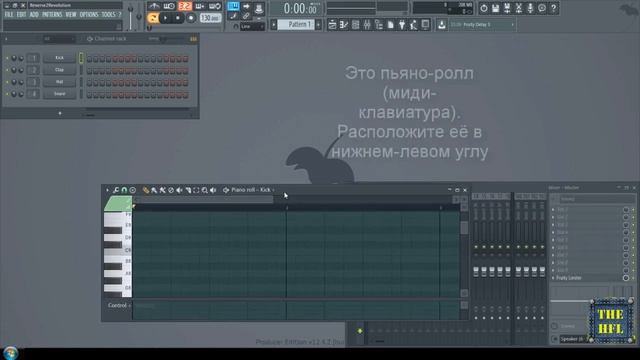Open the ADD menu
Screen dimensions: 640x360
(x=34, y=15)
